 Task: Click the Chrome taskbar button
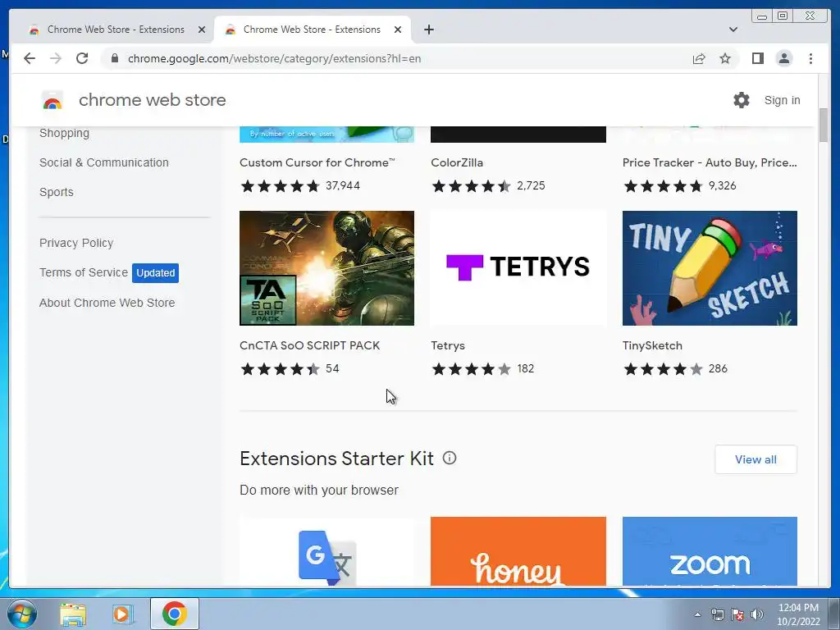[174, 614]
